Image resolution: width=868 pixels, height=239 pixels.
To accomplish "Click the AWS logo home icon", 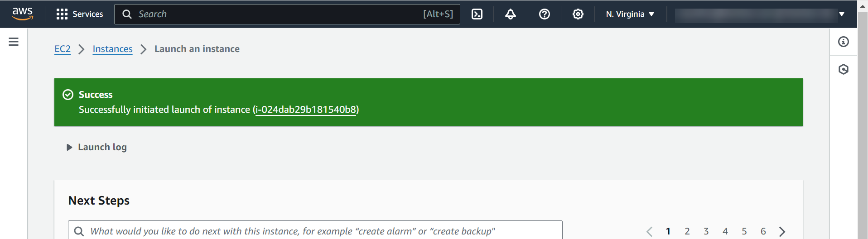I will (x=23, y=14).
